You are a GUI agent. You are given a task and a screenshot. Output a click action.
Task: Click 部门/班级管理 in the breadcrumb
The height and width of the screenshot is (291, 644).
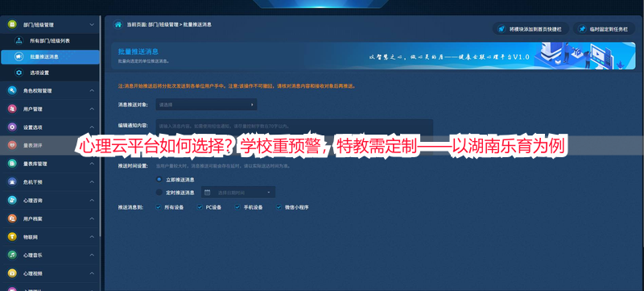click(163, 25)
